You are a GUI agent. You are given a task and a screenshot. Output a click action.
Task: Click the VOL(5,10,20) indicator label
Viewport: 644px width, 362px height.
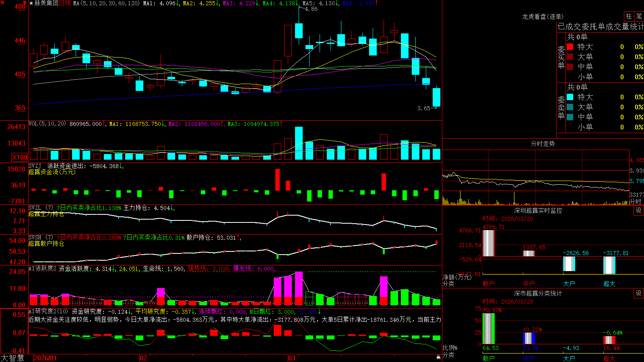click(47, 124)
